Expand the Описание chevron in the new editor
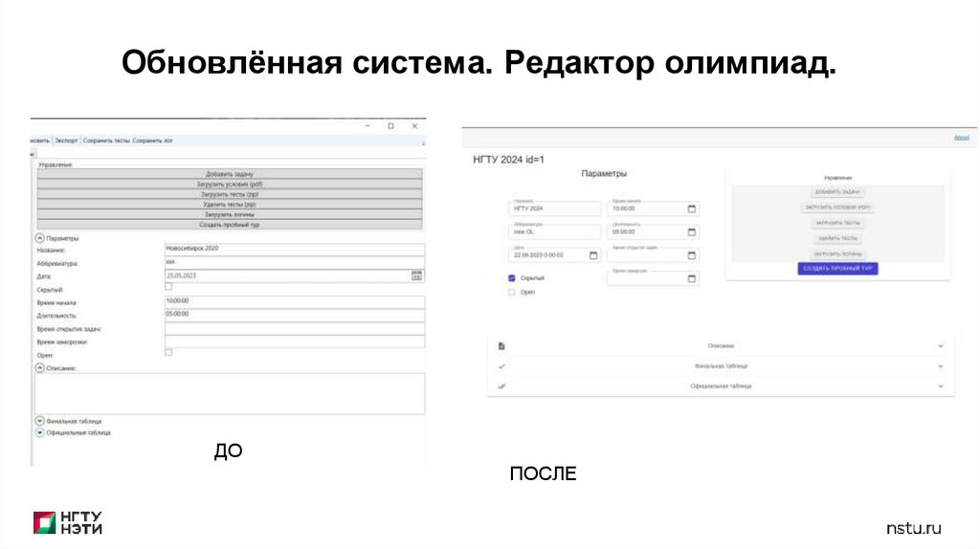This screenshot has width=980, height=549. click(941, 346)
